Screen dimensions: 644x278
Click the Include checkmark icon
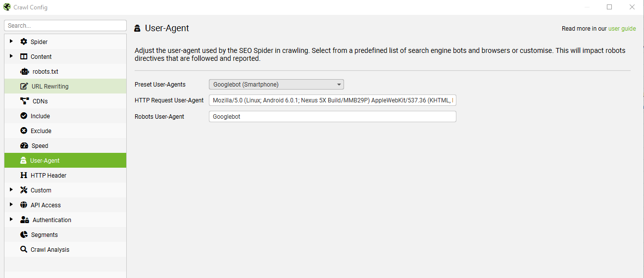[x=24, y=116]
